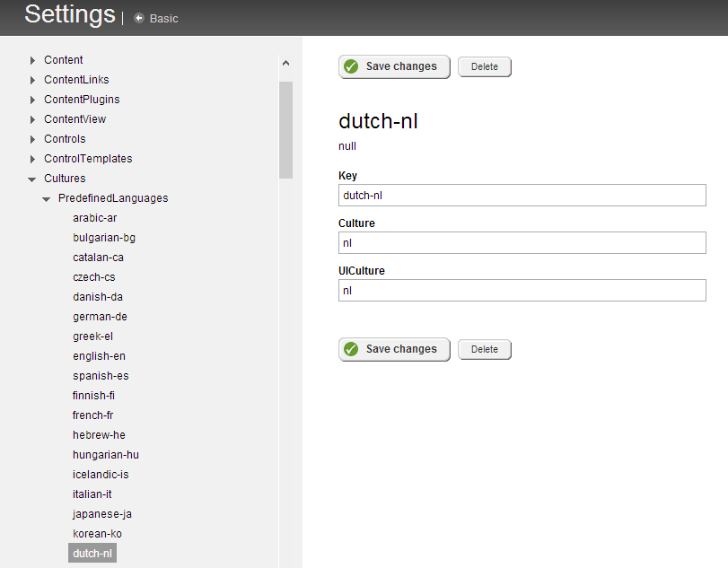Select the english-en language item
The height and width of the screenshot is (568, 728).
99,356
